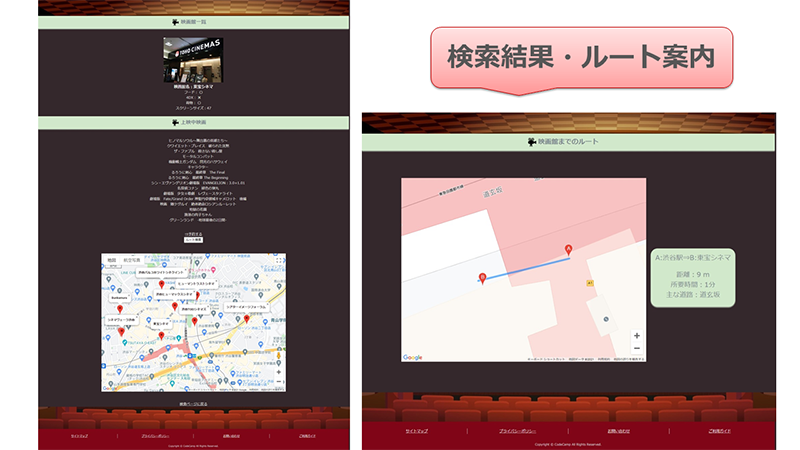Click the Google logo on the route map
800x450 pixels.
(x=413, y=357)
